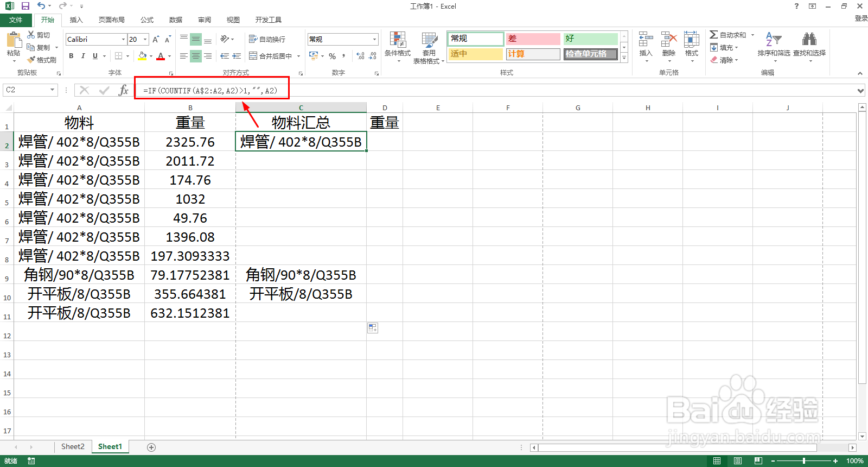Open the Calibri font name dropdown
Screen dimensions: 868x467
click(x=124, y=40)
